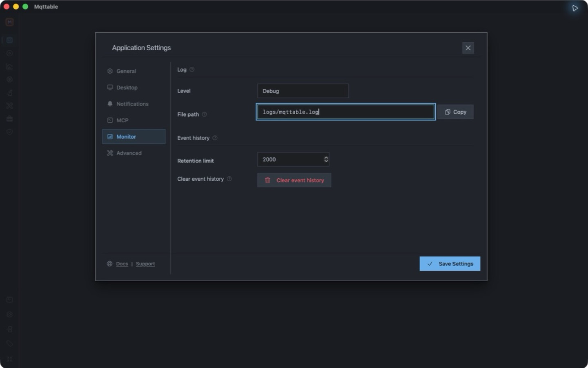Screen dimensions: 588x368
Task: Open the General settings section
Action: (x=134, y=71)
